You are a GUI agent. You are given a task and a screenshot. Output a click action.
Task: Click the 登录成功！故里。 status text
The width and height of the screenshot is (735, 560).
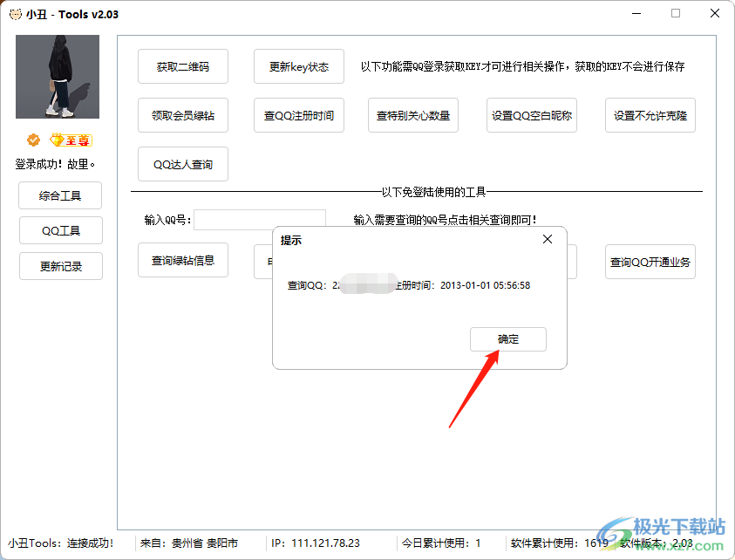(56, 164)
